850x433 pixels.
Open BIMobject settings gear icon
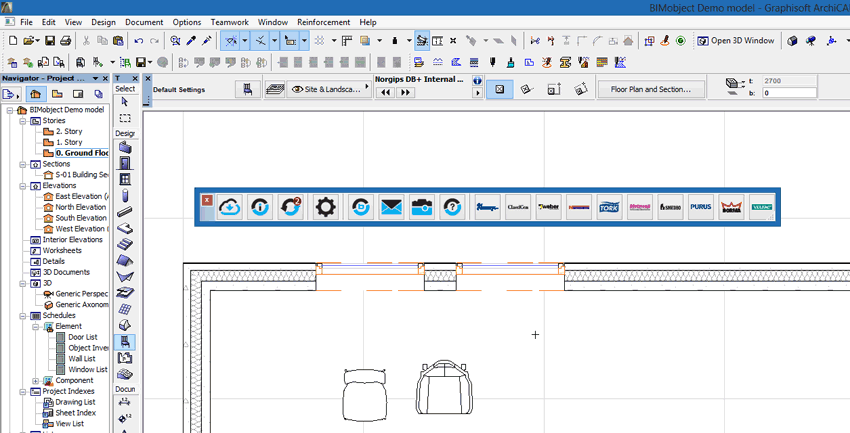tap(325, 207)
